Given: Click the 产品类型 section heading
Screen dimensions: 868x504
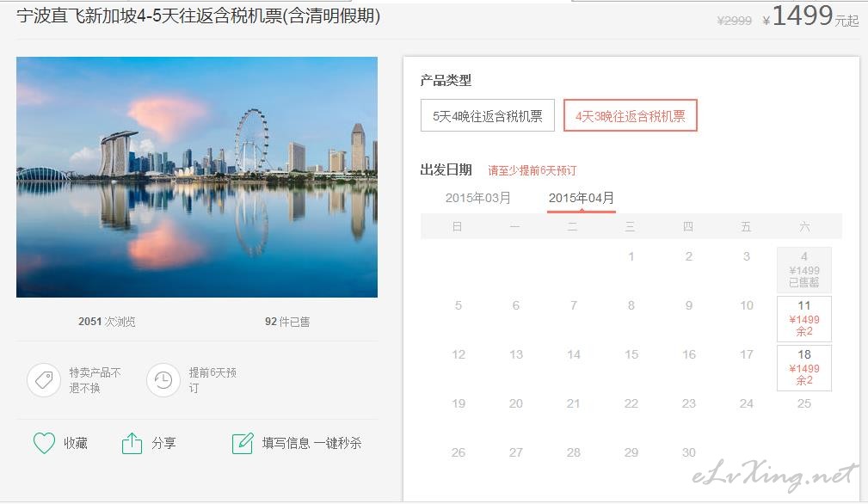Looking at the screenshot, I should pos(446,80).
